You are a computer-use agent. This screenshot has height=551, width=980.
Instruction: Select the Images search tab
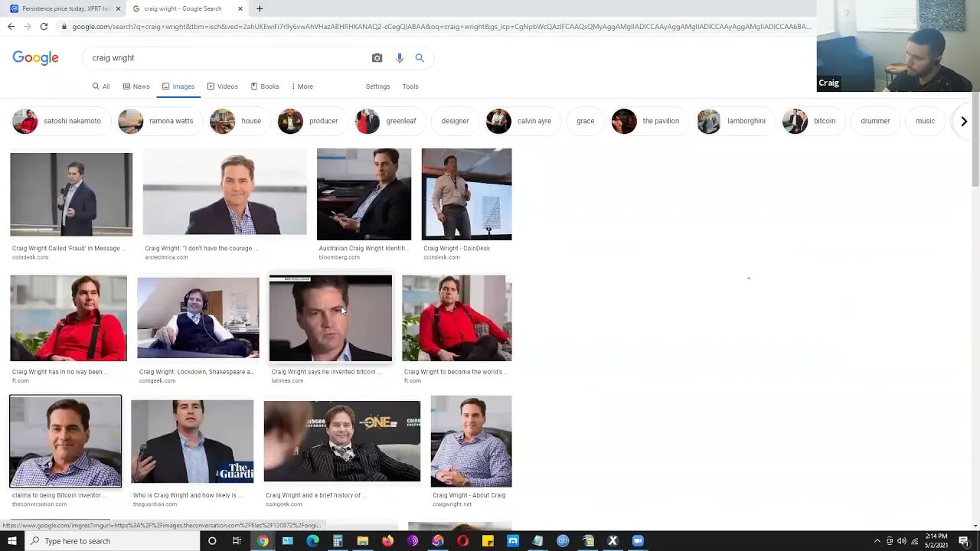tap(178, 86)
